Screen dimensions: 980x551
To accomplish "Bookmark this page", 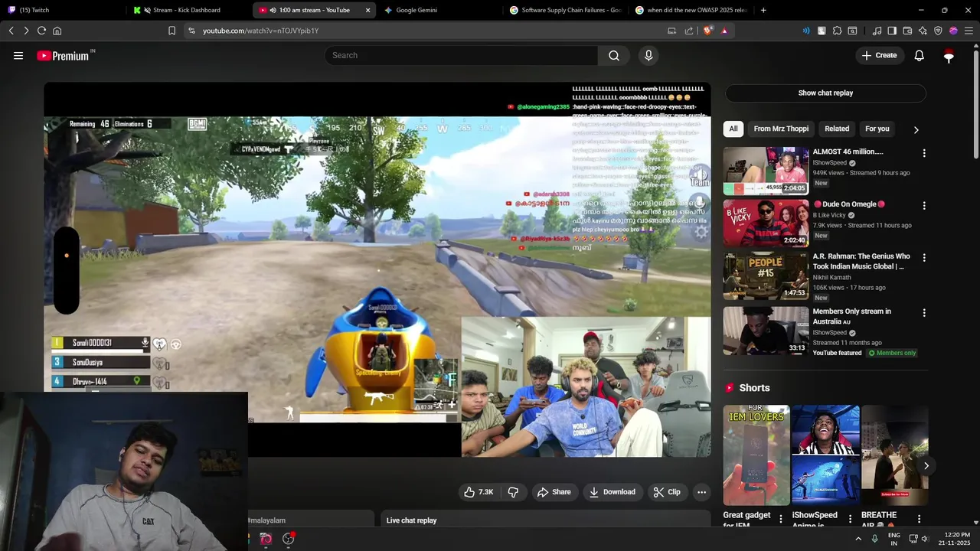I will click(x=171, y=31).
